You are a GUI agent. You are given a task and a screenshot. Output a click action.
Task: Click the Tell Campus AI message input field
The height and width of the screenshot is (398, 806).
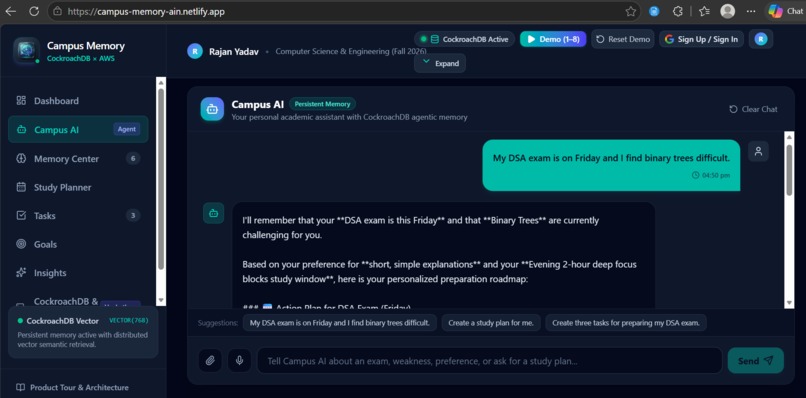point(489,360)
